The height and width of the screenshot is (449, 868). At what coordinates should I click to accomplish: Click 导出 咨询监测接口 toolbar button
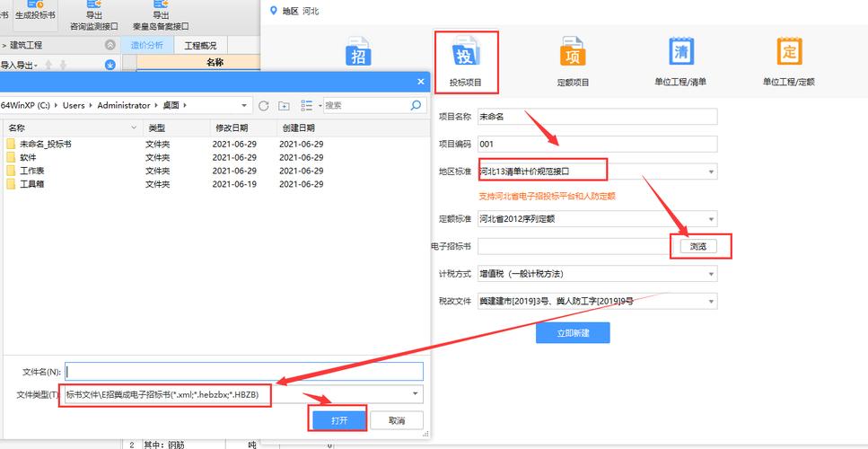click(x=94, y=15)
